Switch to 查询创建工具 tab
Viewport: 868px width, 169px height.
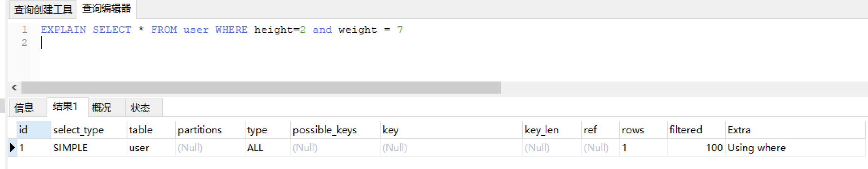(x=43, y=10)
